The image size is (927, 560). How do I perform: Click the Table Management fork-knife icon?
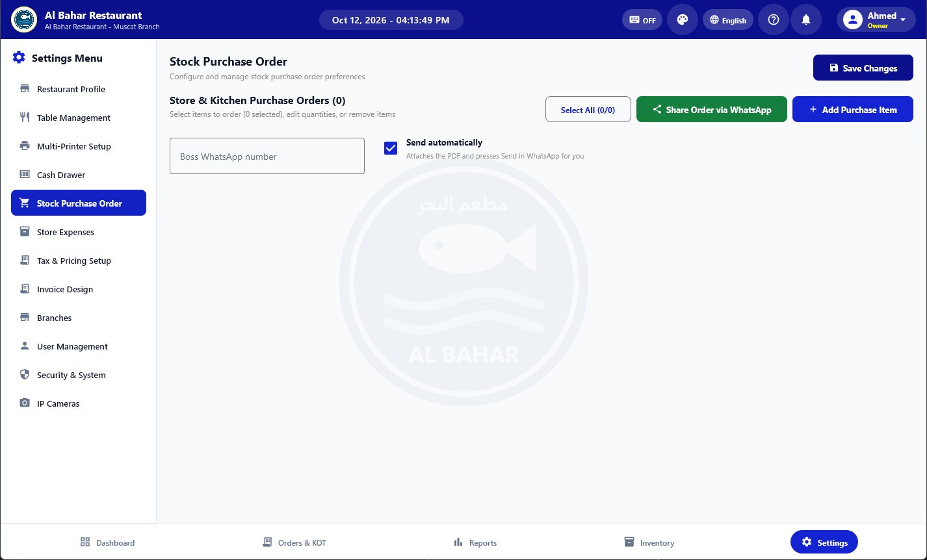pos(25,118)
